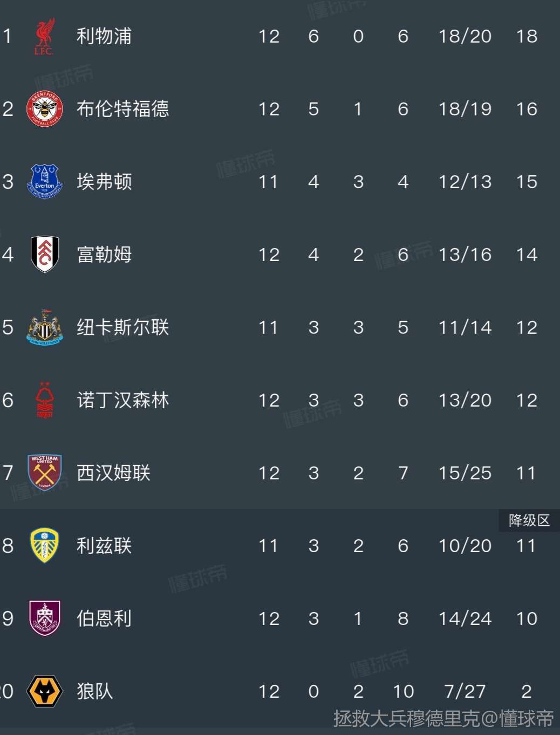Viewport: 560px width, 735px height.
Task: Select the Leeds United badge
Action: pyautogui.click(x=44, y=546)
